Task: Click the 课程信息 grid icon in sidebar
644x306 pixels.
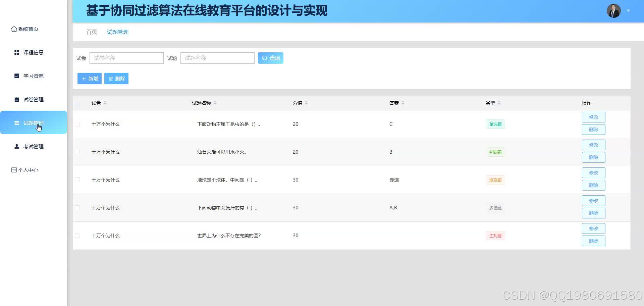Action: pyautogui.click(x=16, y=52)
